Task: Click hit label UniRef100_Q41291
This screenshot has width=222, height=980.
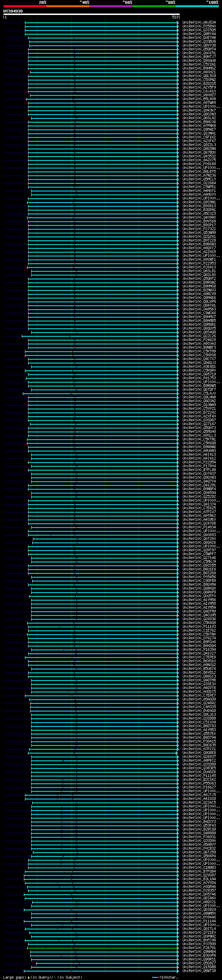Action: coord(199,485)
